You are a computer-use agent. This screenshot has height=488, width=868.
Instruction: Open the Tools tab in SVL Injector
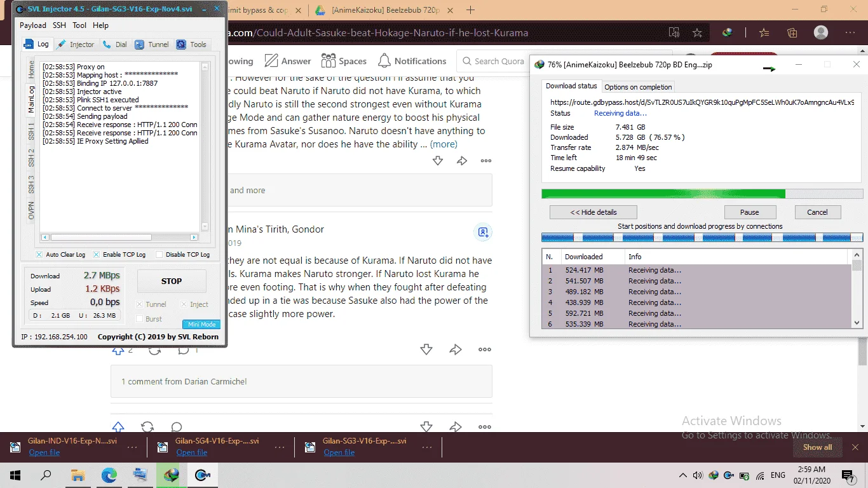[191, 44]
